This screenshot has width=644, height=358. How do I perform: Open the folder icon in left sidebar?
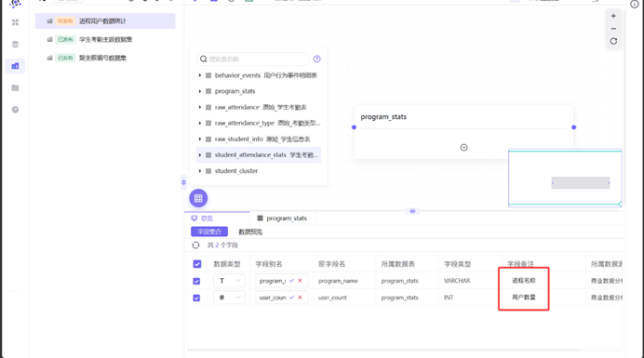[15, 87]
